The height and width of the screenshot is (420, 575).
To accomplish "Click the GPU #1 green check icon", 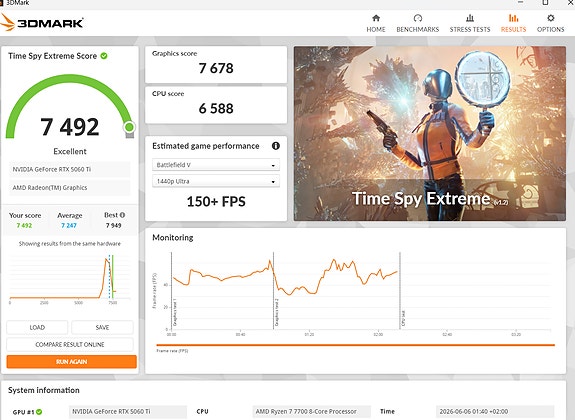I will [x=39, y=412].
